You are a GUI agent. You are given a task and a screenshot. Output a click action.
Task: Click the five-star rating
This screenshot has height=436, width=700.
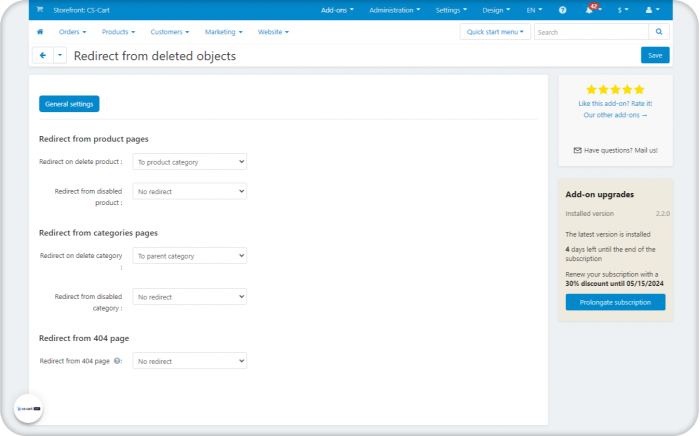[x=615, y=90]
